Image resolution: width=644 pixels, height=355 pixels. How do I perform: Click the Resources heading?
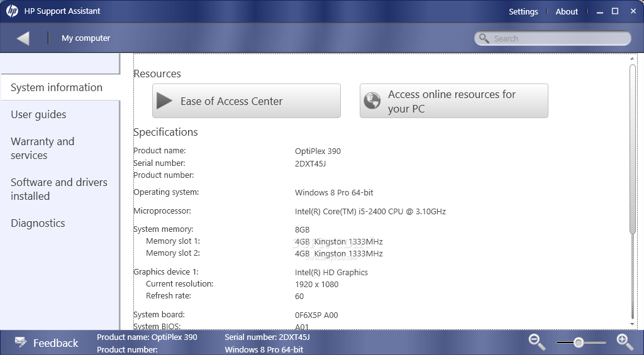click(x=157, y=74)
